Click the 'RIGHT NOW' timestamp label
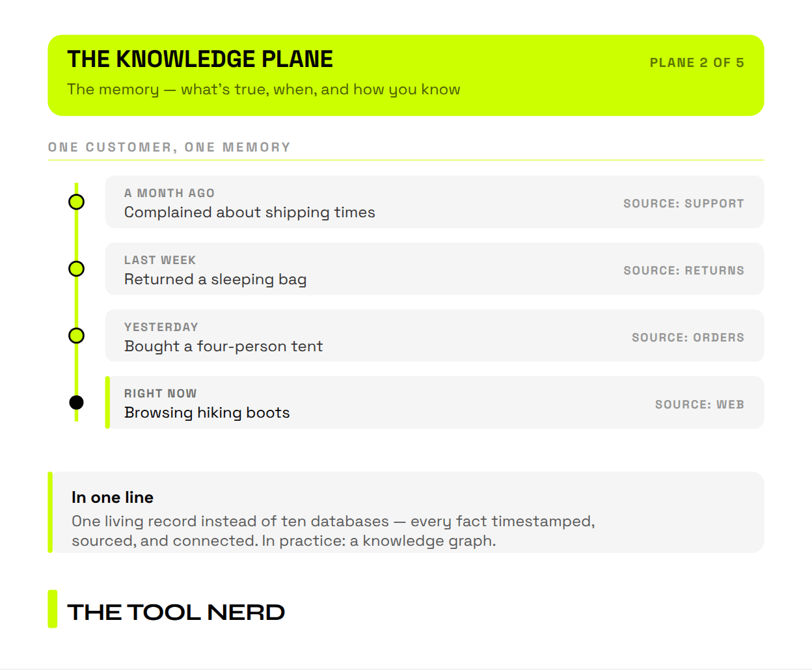 pos(161,394)
